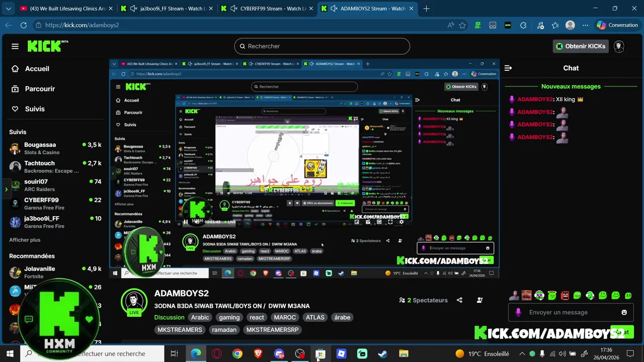Pick the green angel halo emote
The image size is (644, 362).
[552, 295]
